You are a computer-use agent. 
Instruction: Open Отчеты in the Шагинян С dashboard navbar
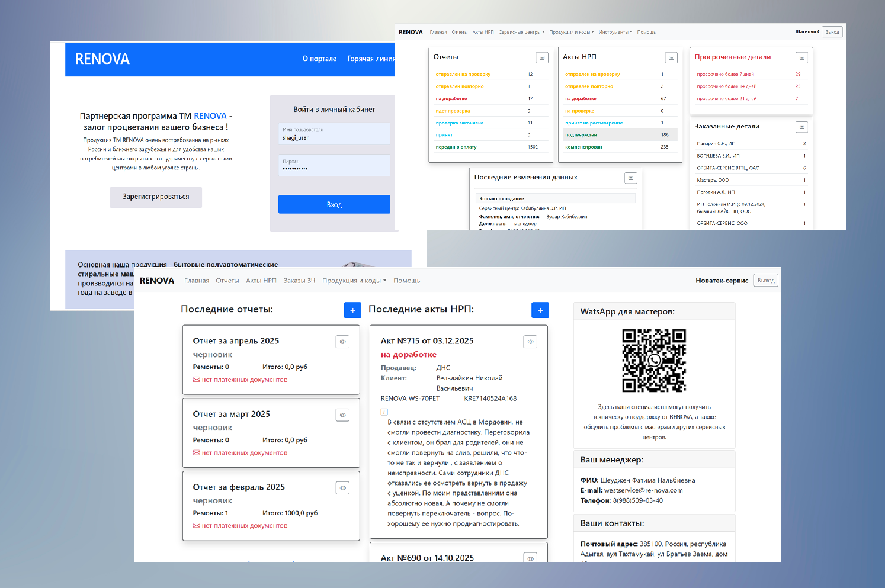coord(460,32)
